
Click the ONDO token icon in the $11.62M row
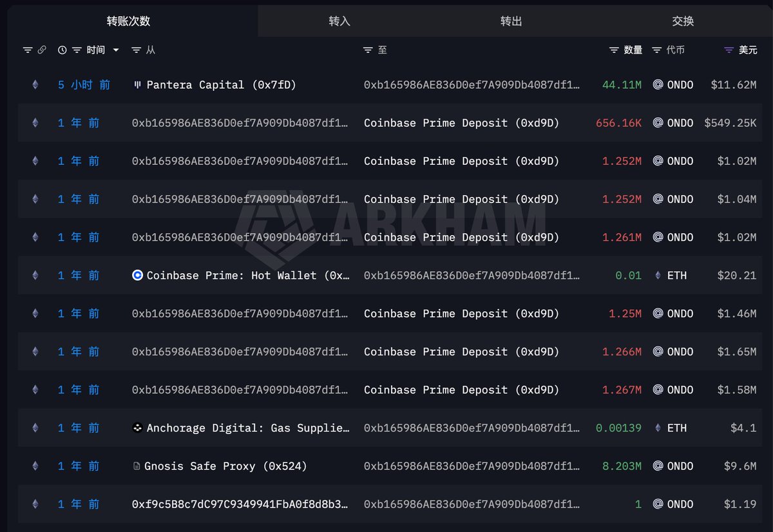pos(658,84)
